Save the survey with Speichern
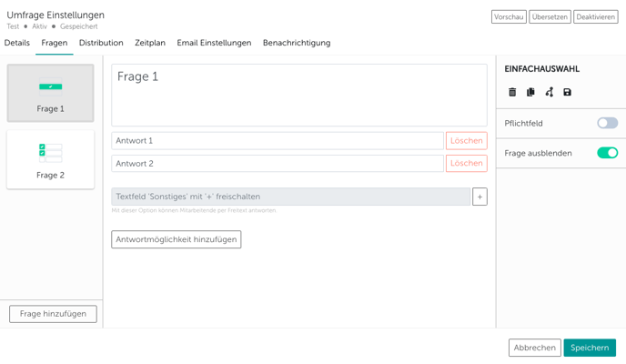 coord(590,348)
